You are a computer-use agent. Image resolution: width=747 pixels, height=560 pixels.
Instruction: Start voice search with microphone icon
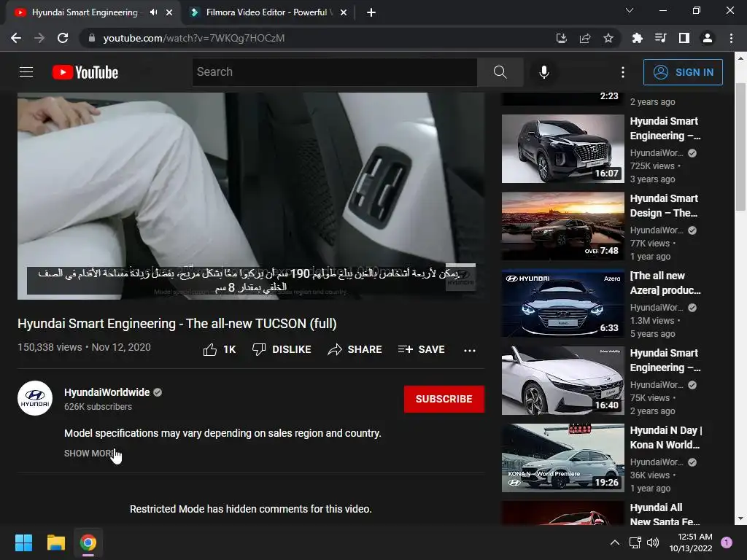544,72
